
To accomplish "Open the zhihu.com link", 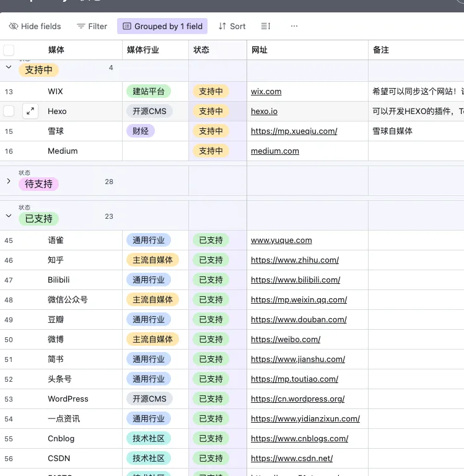I will [295, 260].
